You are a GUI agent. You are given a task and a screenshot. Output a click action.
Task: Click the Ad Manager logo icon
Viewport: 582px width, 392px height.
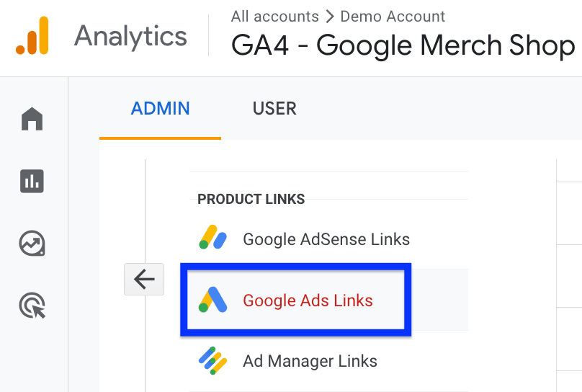point(213,360)
